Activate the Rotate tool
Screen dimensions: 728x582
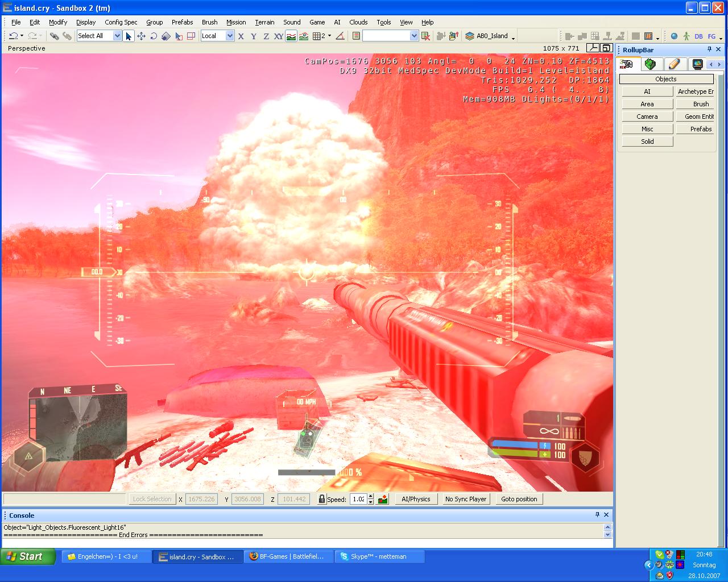154,36
